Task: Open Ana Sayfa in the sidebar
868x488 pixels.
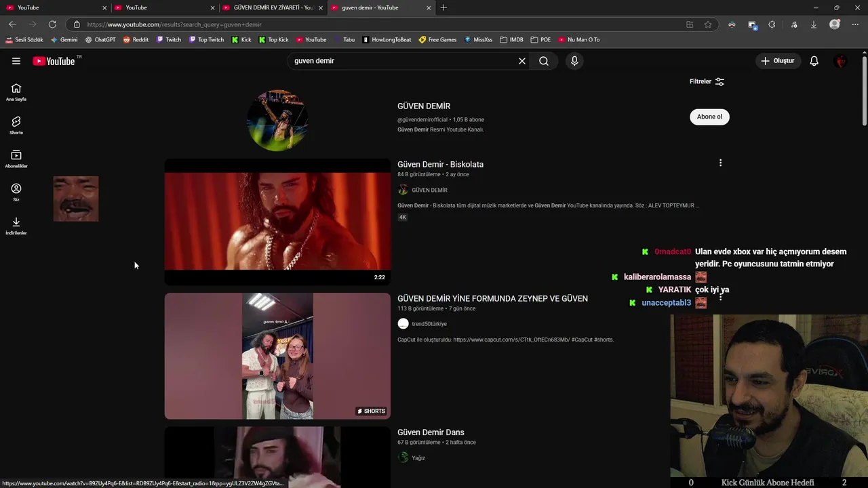Action: click(16, 92)
